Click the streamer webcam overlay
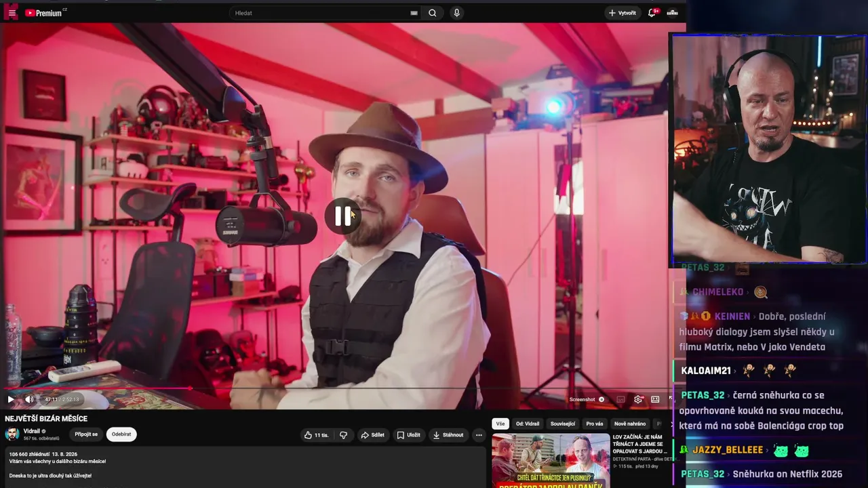 [768, 148]
